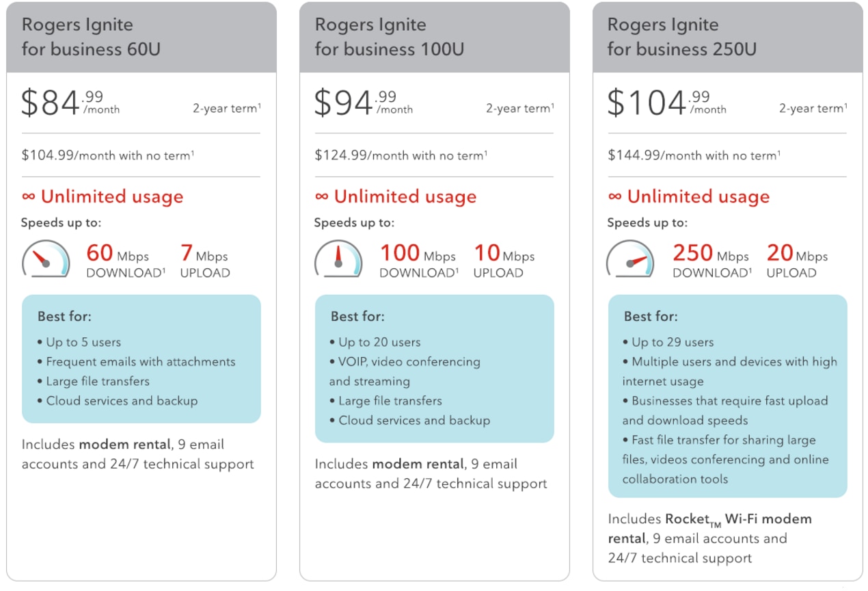Viewport: 868px width, 591px height.
Task: Click the 100 Mbps download speed
Action: pos(417,254)
